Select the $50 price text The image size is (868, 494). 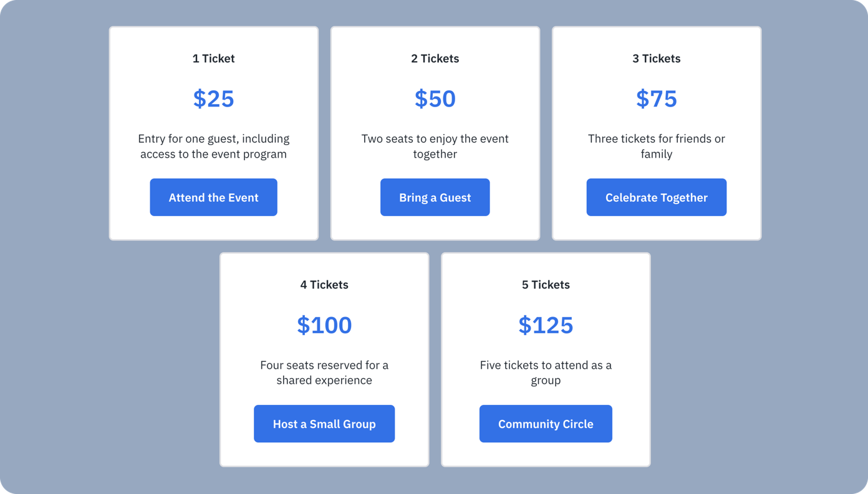[x=435, y=98]
